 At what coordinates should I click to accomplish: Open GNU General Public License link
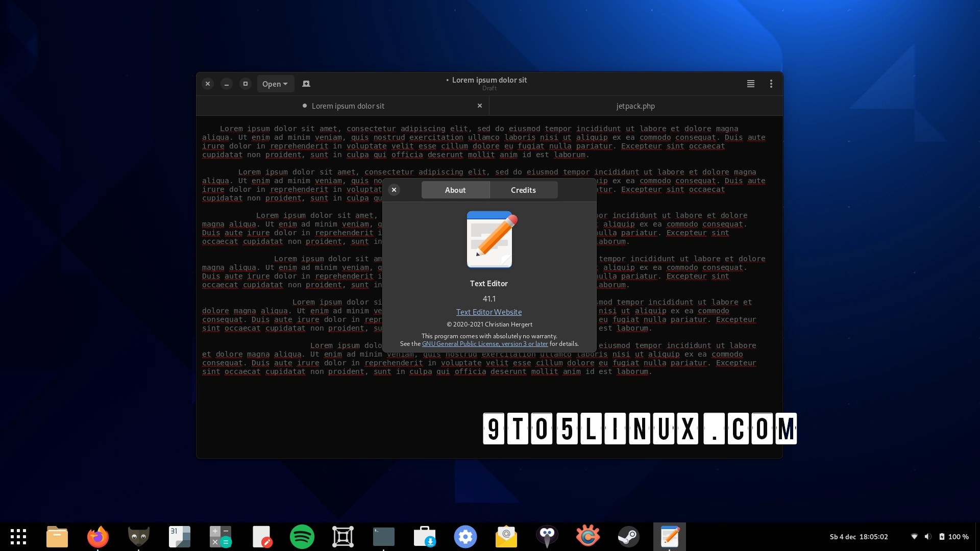484,344
